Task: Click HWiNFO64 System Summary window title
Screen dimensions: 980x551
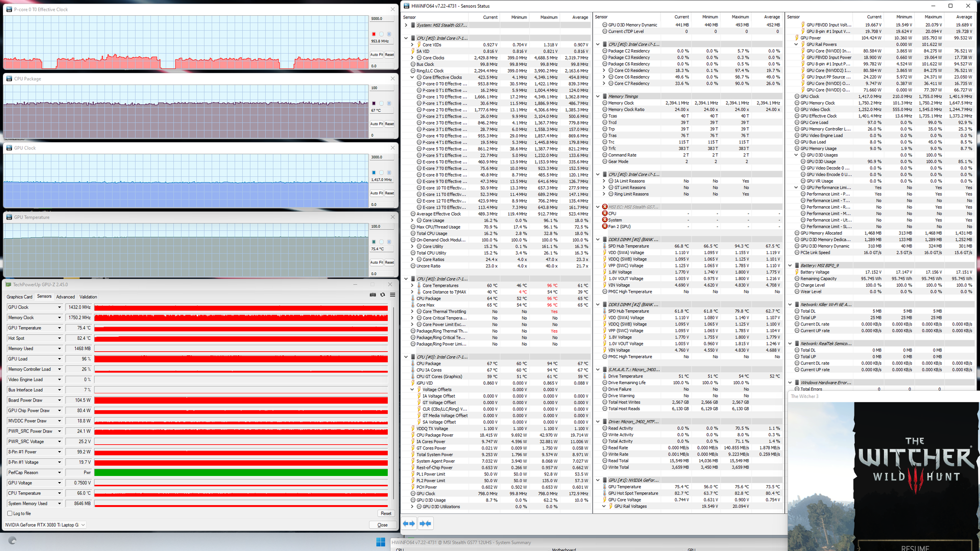Action: coord(461,543)
